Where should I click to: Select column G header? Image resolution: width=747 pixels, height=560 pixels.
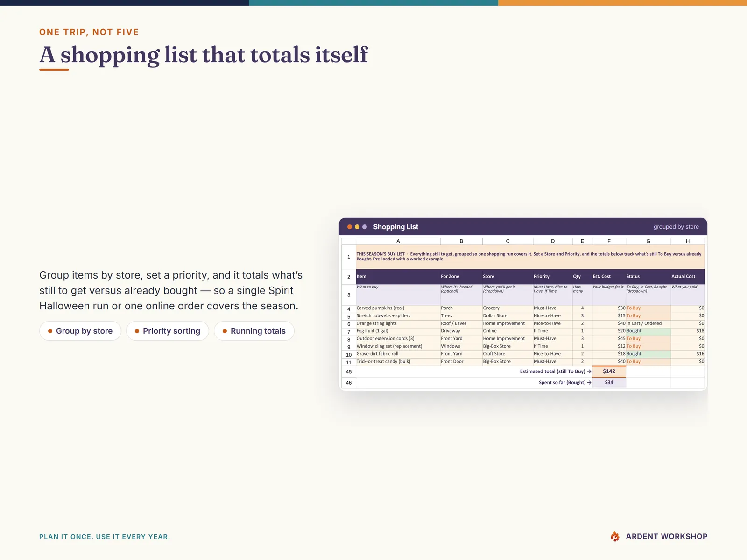point(648,241)
